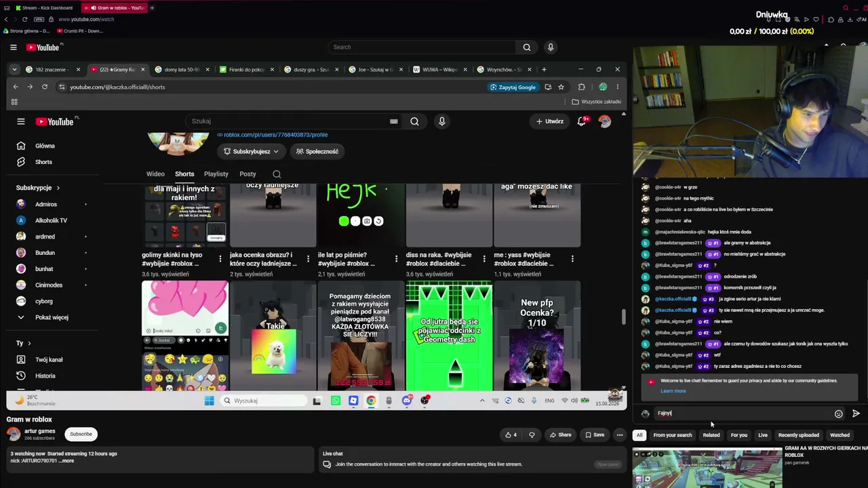Toggle the heart icon in the outer browser toolbar
This screenshot has width=868, height=488.
pos(816,20)
